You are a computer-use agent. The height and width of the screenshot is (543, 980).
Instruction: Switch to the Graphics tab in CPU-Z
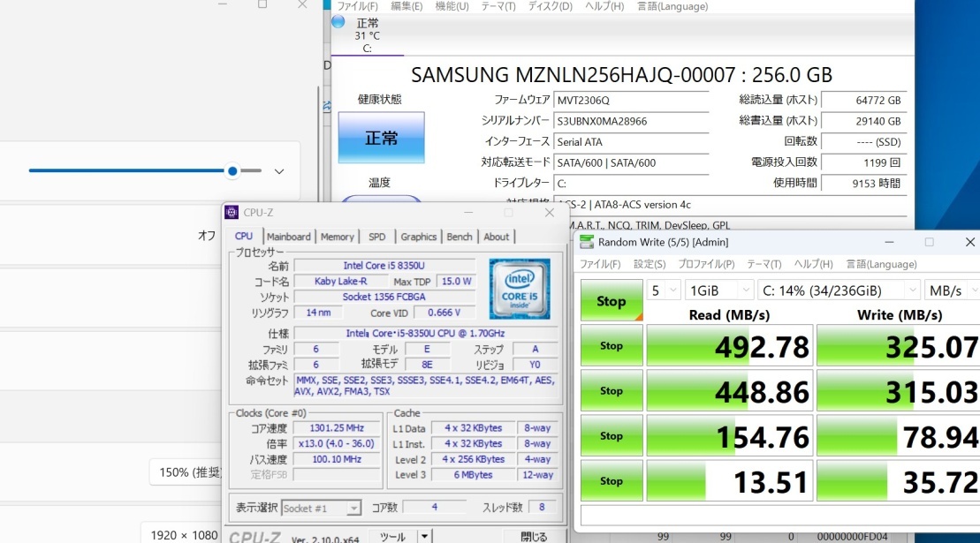418,237
